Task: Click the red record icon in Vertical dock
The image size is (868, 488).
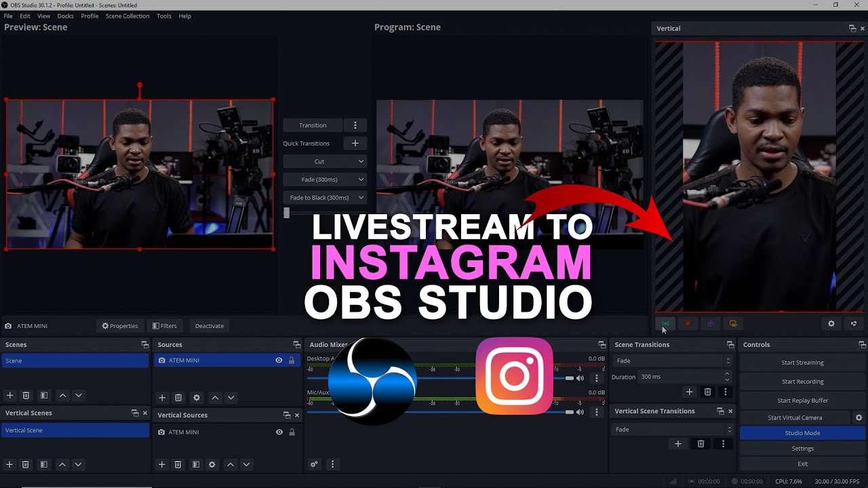Action: pos(688,324)
